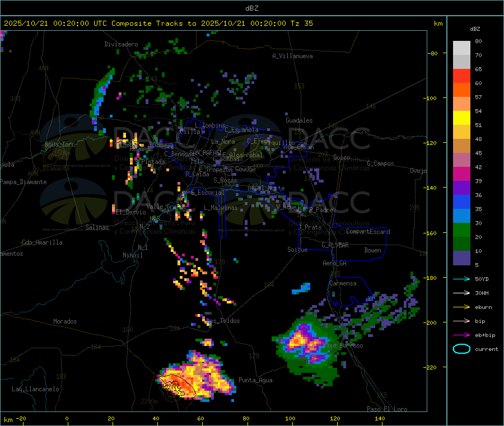
Task: Click the 'Divisadero' map label
Action: 121,44
